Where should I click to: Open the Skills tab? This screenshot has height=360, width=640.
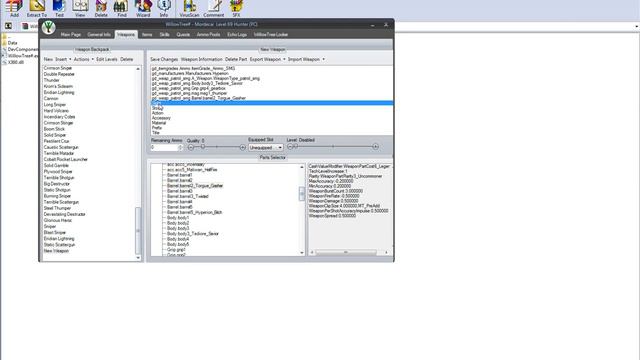tap(164, 35)
